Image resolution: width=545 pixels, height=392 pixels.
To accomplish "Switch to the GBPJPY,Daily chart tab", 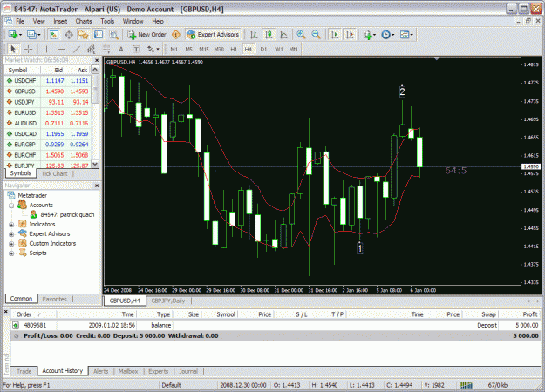I will click(168, 301).
